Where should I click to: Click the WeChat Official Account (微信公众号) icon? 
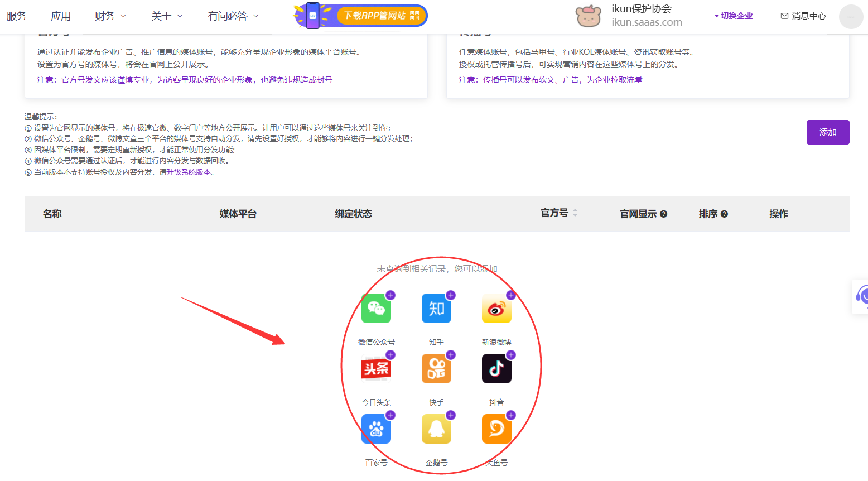[376, 309]
